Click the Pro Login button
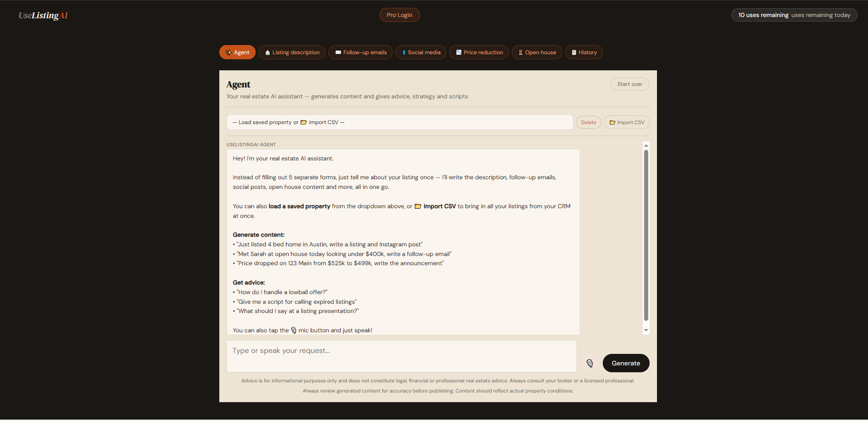The image size is (868, 421). pyautogui.click(x=399, y=15)
